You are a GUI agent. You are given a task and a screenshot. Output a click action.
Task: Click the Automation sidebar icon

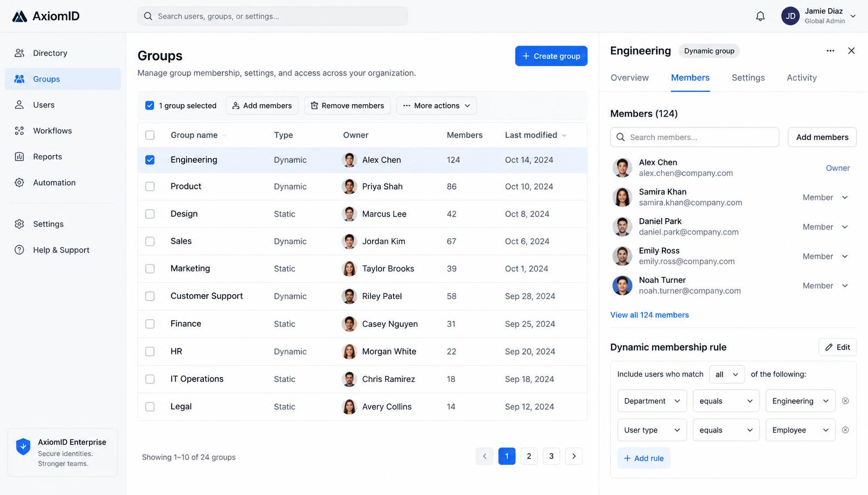(20, 183)
